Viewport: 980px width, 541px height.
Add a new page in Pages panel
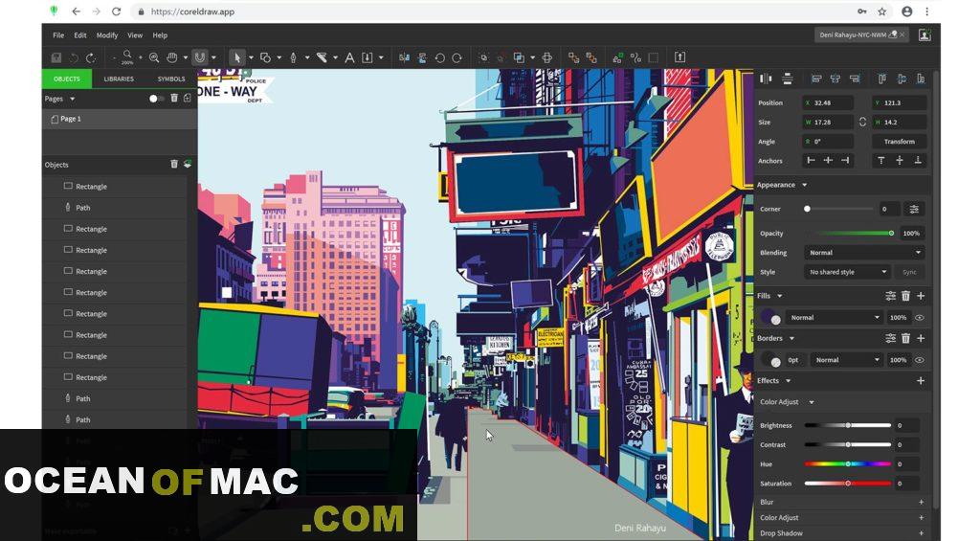click(187, 99)
